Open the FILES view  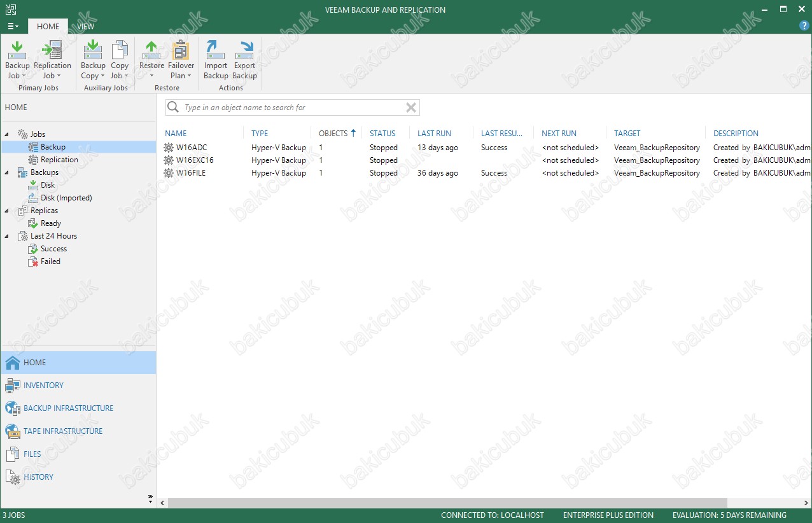click(x=32, y=454)
